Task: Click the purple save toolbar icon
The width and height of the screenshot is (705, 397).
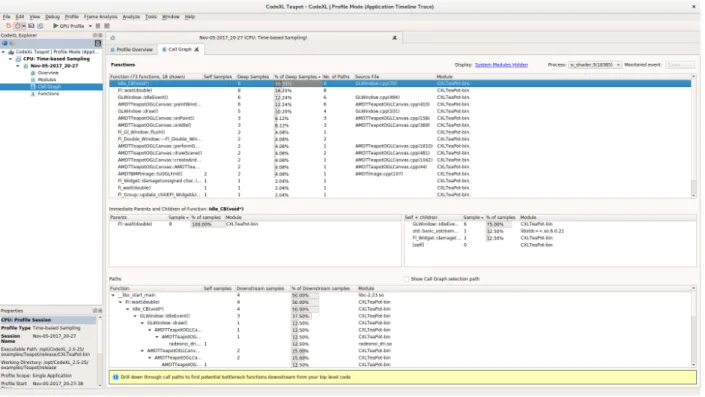Action: [31, 26]
